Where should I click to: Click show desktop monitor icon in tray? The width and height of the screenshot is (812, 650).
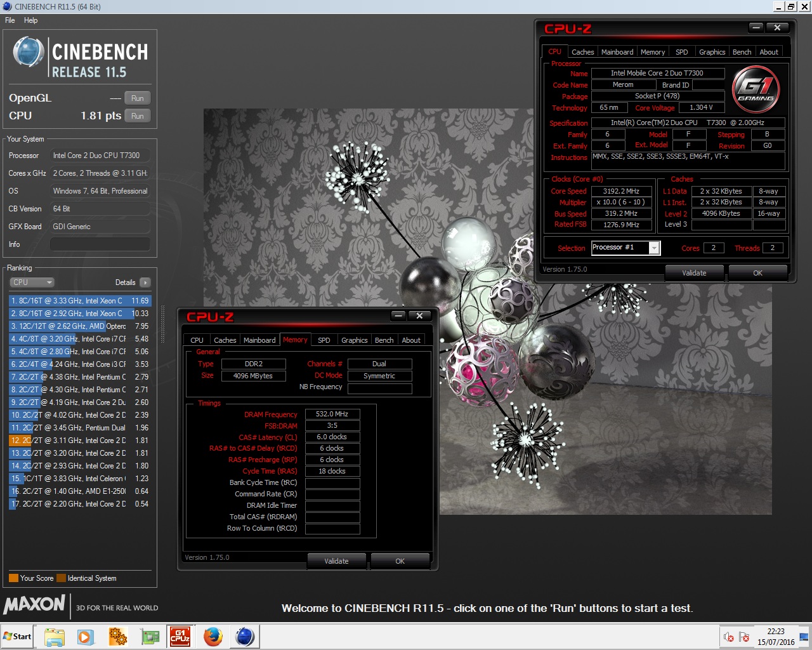coord(804,637)
